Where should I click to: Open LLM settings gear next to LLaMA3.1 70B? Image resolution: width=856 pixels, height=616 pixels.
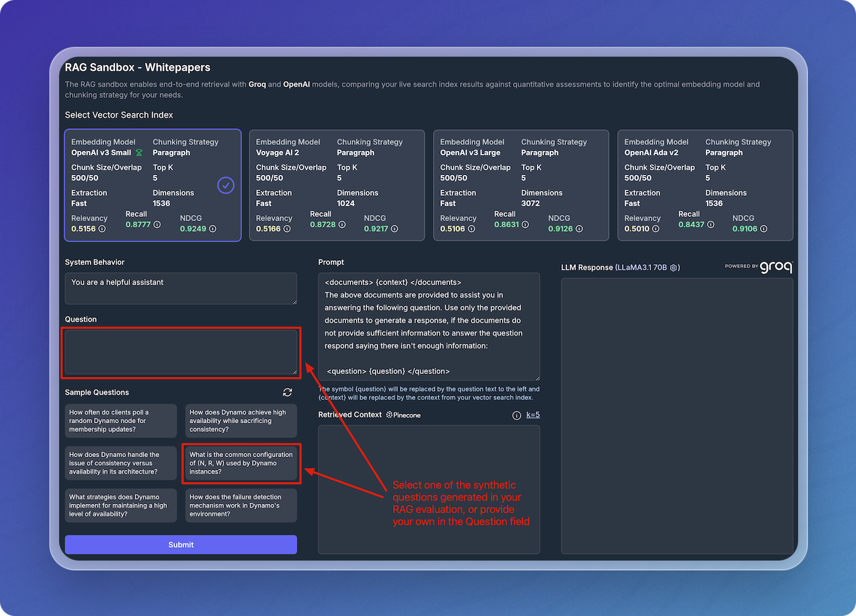pos(674,267)
